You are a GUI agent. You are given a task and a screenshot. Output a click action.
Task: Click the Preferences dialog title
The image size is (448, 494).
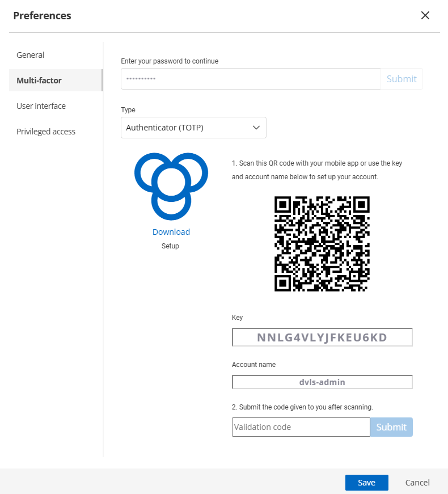click(x=43, y=15)
